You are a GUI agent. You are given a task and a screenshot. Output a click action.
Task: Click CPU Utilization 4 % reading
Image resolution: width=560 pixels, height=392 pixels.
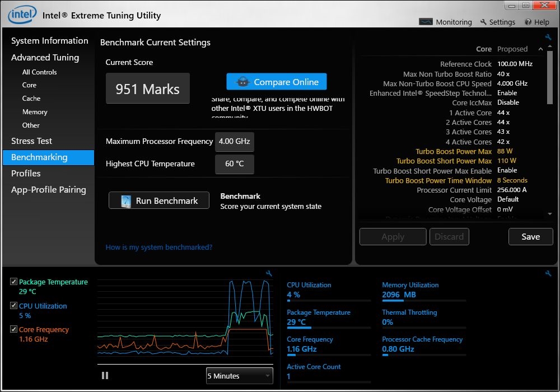coord(293,295)
